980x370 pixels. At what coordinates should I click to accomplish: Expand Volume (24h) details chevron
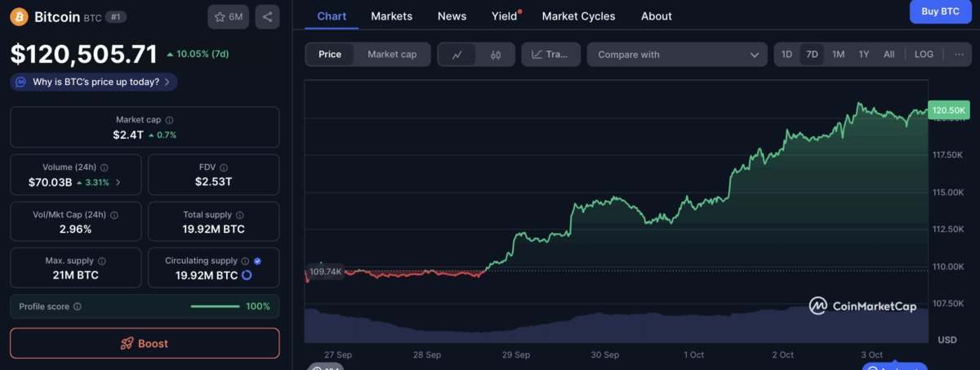118,182
